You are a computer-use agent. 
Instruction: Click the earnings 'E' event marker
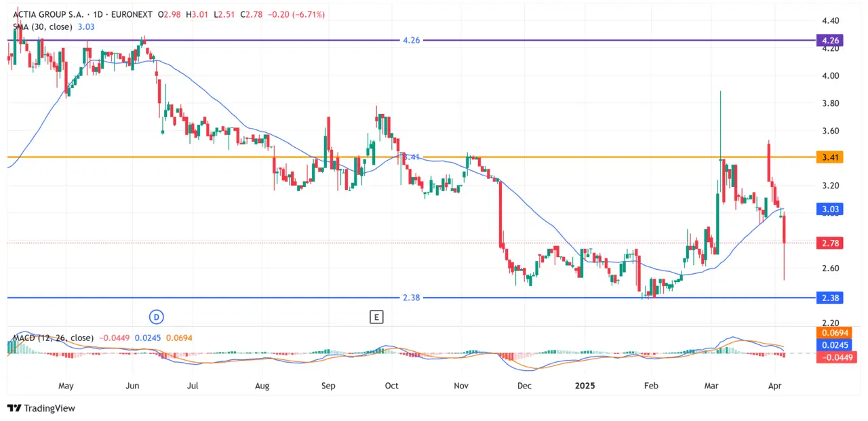376,317
